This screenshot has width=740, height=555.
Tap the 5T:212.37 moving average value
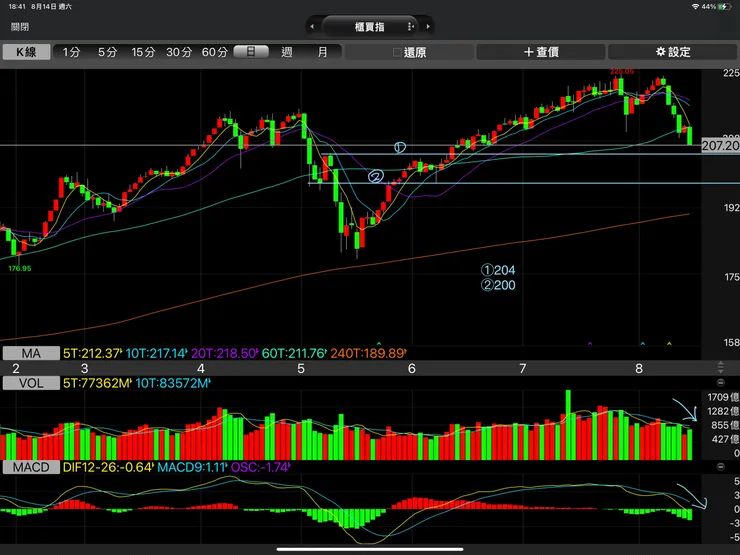tap(92, 353)
